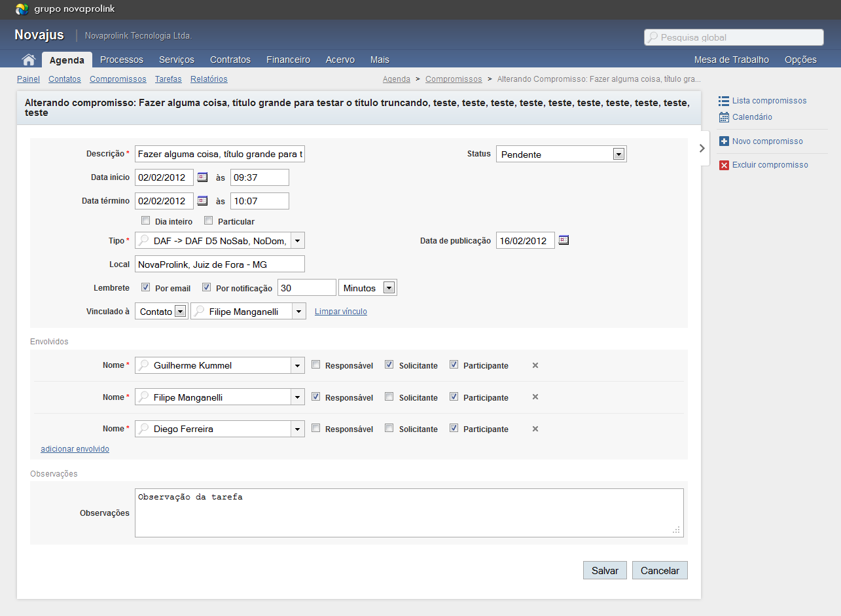This screenshot has width=841, height=616.
Task: Click the Calendário icon in sidebar
Action: [x=723, y=117]
